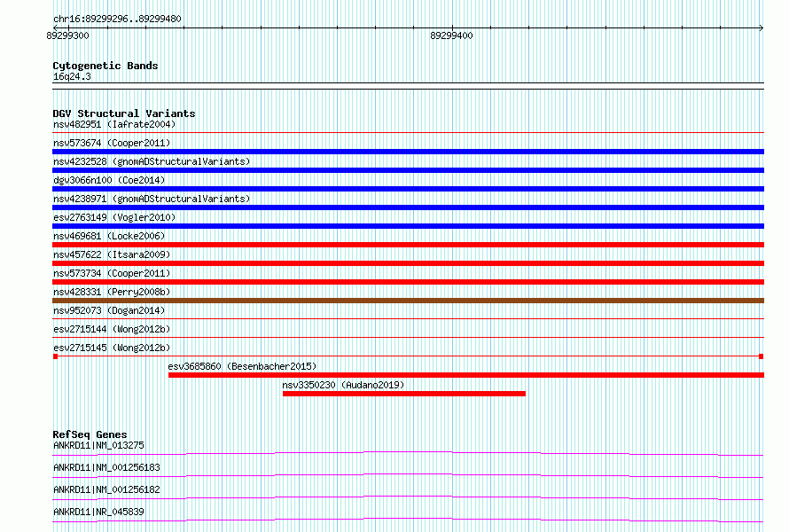Viewport: 789px width, 532px height.
Task: Open variant nsv482951 (Iafrate2004) label
Action: point(114,124)
